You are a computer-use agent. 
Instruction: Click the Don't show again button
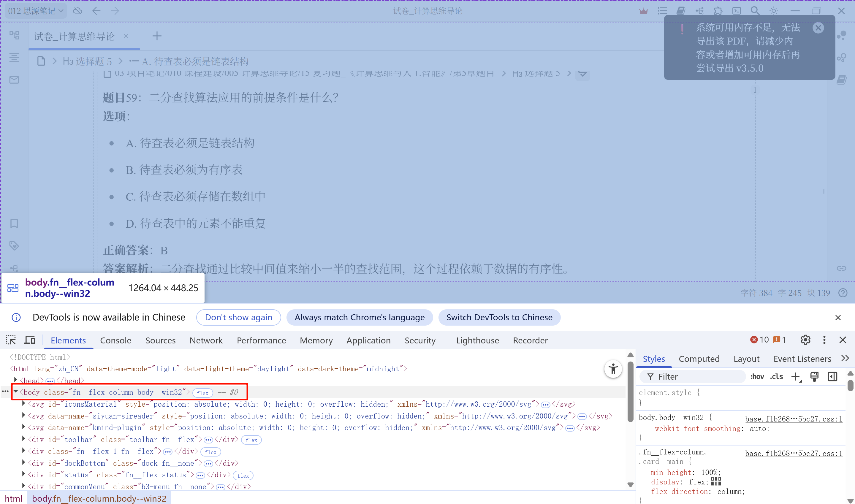point(238,317)
